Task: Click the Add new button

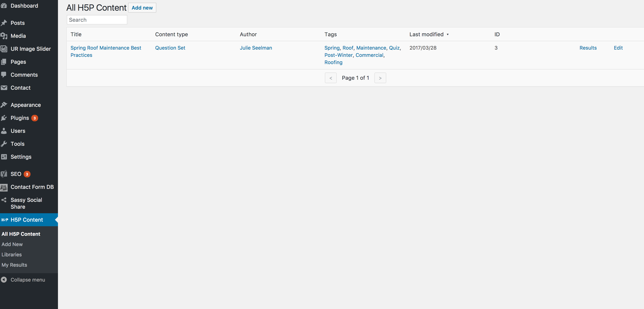Action: [x=142, y=8]
